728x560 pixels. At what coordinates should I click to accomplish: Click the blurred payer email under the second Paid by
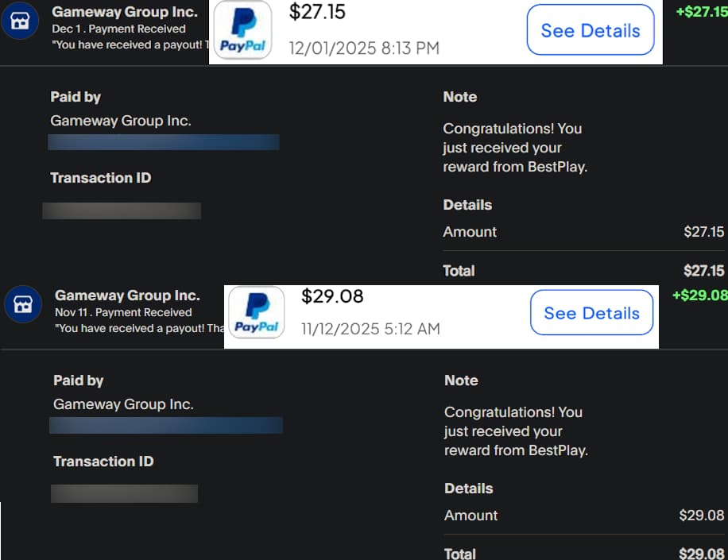(x=165, y=425)
